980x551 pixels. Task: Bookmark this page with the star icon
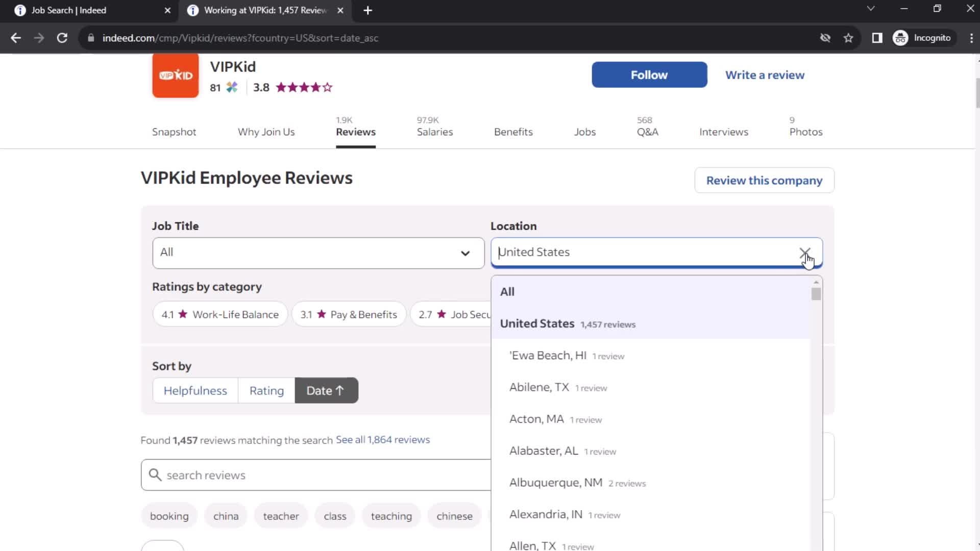[848, 38]
